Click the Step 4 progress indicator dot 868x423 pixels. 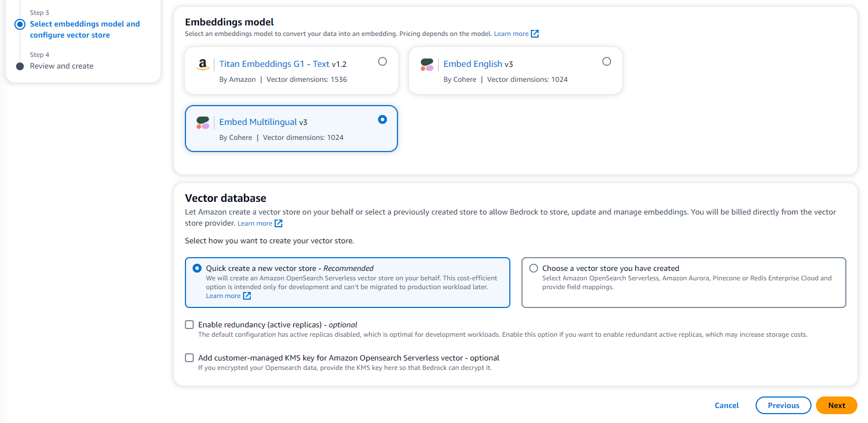tap(20, 66)
